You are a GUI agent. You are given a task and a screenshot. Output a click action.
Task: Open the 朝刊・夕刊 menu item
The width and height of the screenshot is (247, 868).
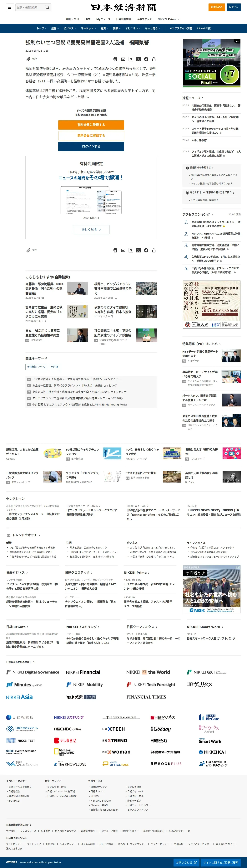coord(72,19)
